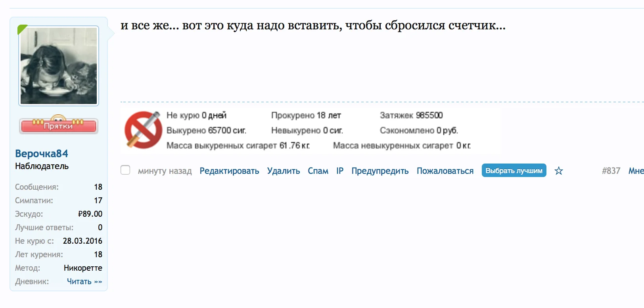Click the Не курю 0 дней text

coord(196,115)
